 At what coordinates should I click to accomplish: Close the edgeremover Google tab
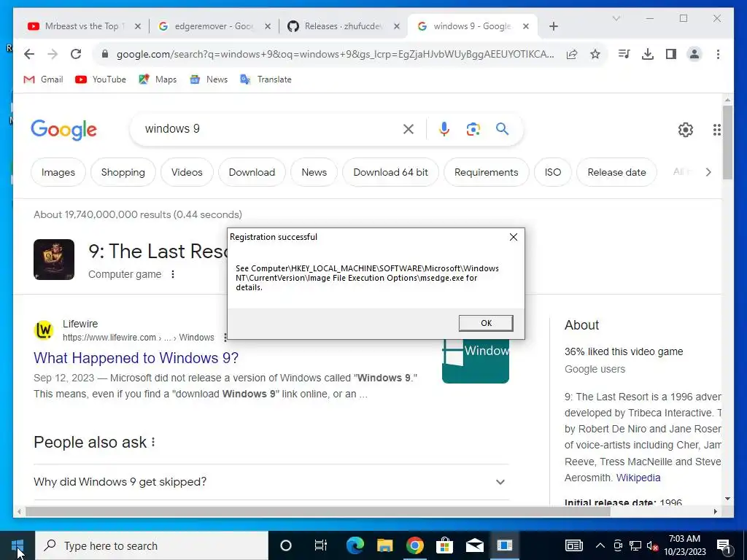coord(268,26)
